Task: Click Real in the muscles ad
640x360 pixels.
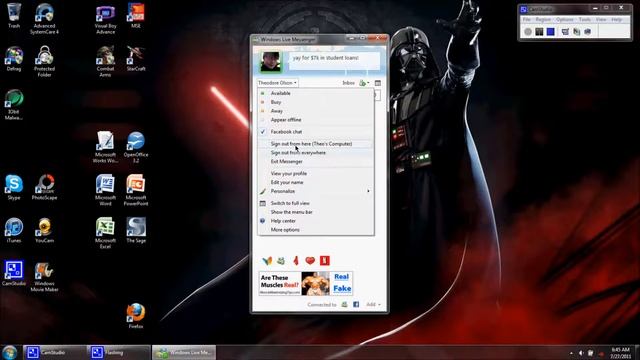Action: tap(341, 277)
